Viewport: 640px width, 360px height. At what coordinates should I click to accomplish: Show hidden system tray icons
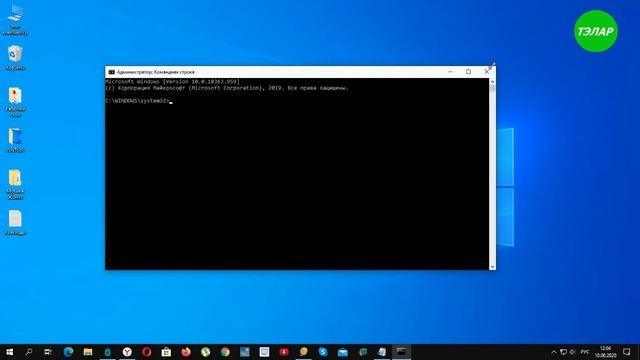553,352
